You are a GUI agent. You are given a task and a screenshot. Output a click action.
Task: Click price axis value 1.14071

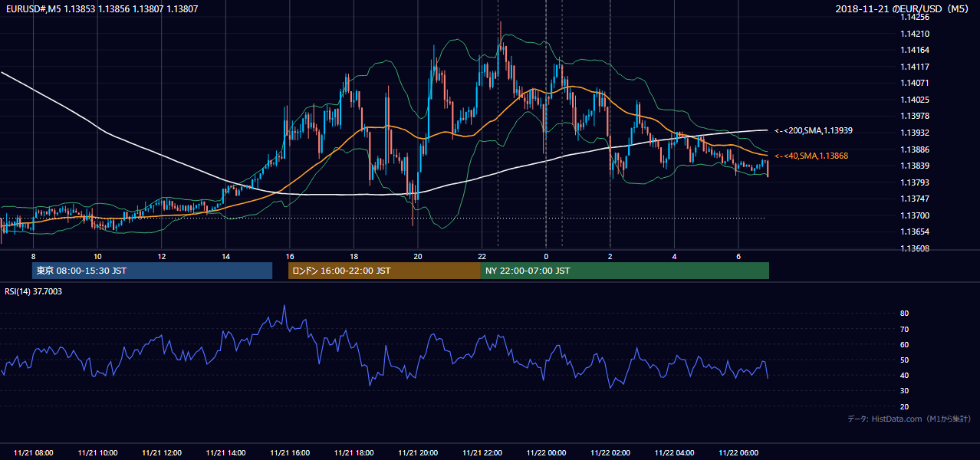point(915,83)
